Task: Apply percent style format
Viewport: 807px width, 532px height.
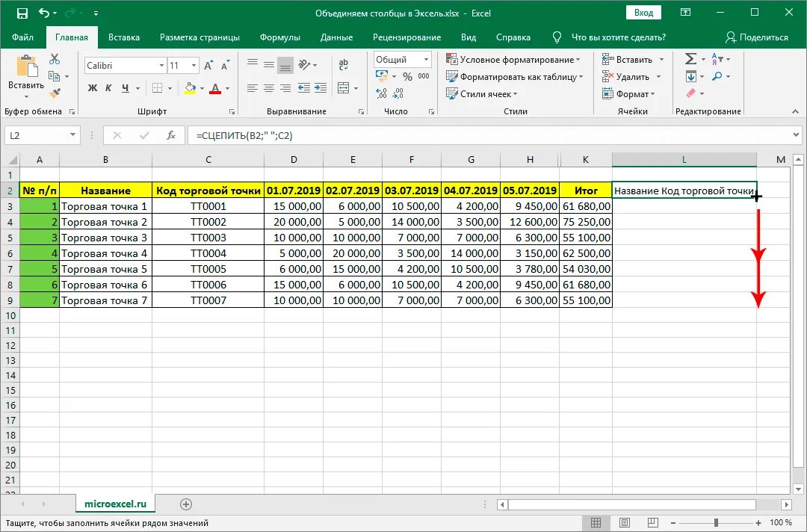Action: click(408, 77)
